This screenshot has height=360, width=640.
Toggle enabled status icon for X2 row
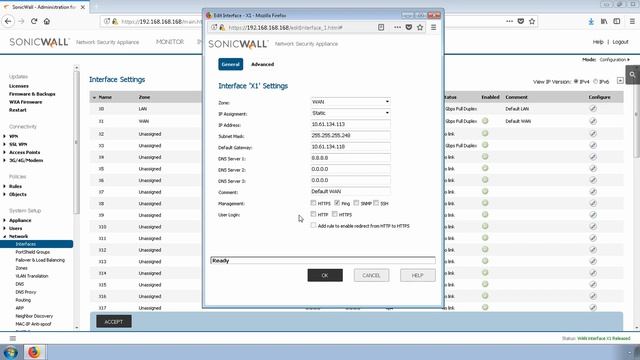[x=485, y=133]
